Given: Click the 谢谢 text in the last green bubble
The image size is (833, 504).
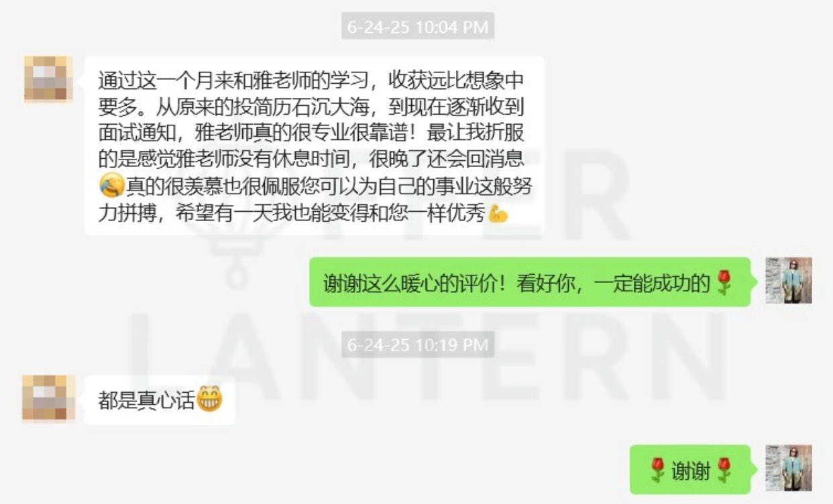Looking at the screenshot, I should coord(691,471).
